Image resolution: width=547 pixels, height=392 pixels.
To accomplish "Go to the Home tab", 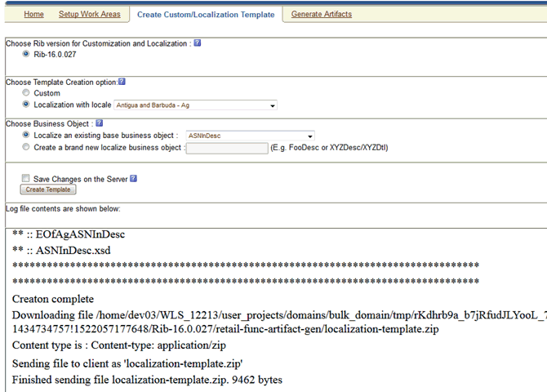I will coord(33,15).
